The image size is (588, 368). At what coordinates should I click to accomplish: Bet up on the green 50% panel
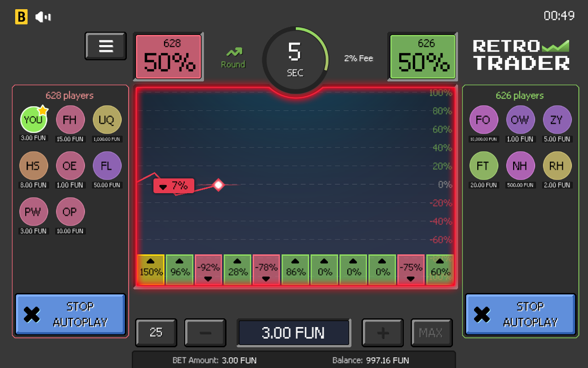coord(423,57)
